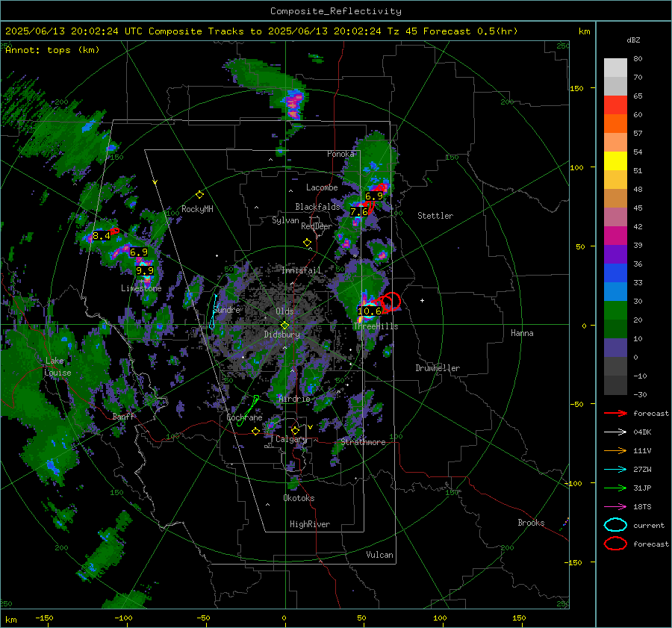Screen dimensions: 672x628
Task: Click the HighRiver town label
Action: [x=310, y=524]
